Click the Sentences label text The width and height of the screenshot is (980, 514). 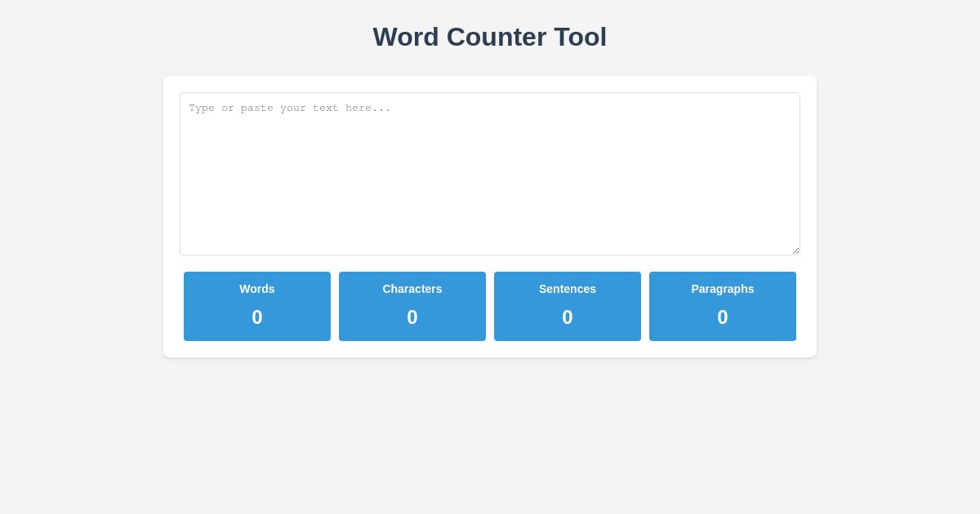[x=568, y=289]
